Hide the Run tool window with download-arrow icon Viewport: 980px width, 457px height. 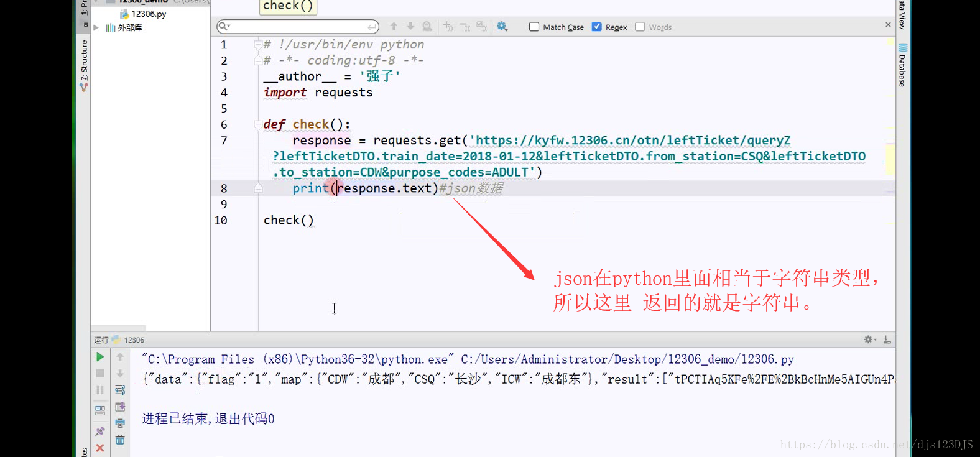[887, 339]
